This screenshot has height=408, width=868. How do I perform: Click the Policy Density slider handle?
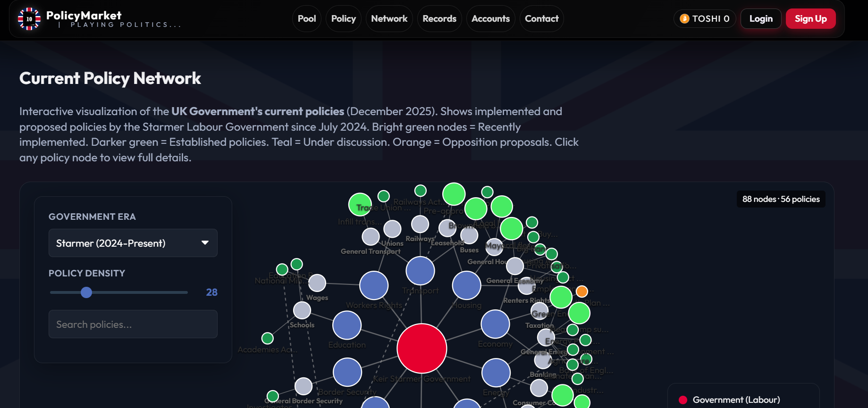[x=86, y=292]
